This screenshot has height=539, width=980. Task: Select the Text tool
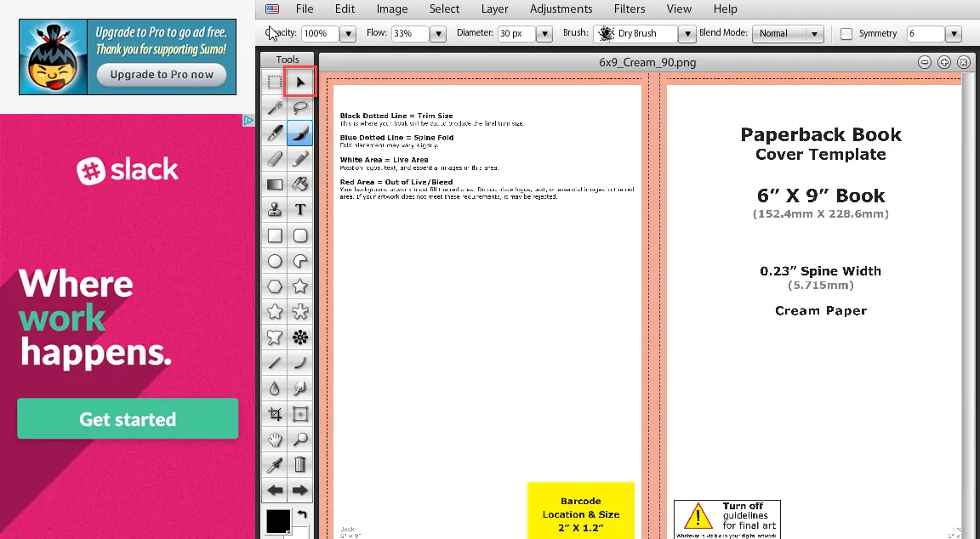coord(300,210)
